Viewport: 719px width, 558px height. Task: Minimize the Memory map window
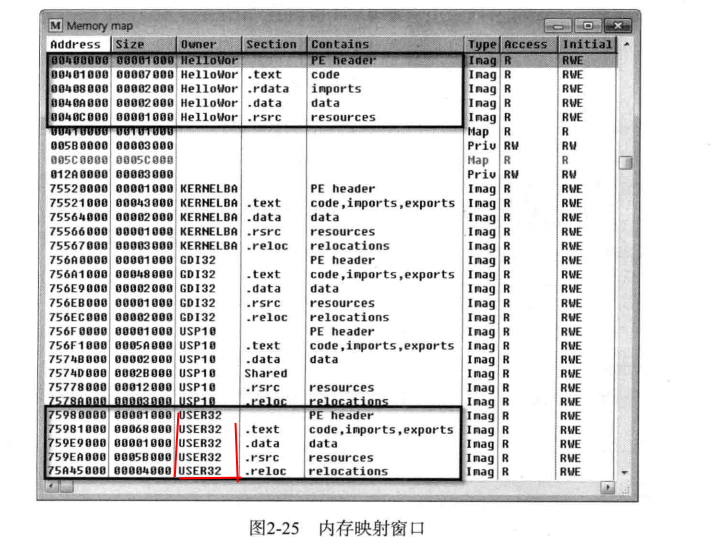pos(558,26)
